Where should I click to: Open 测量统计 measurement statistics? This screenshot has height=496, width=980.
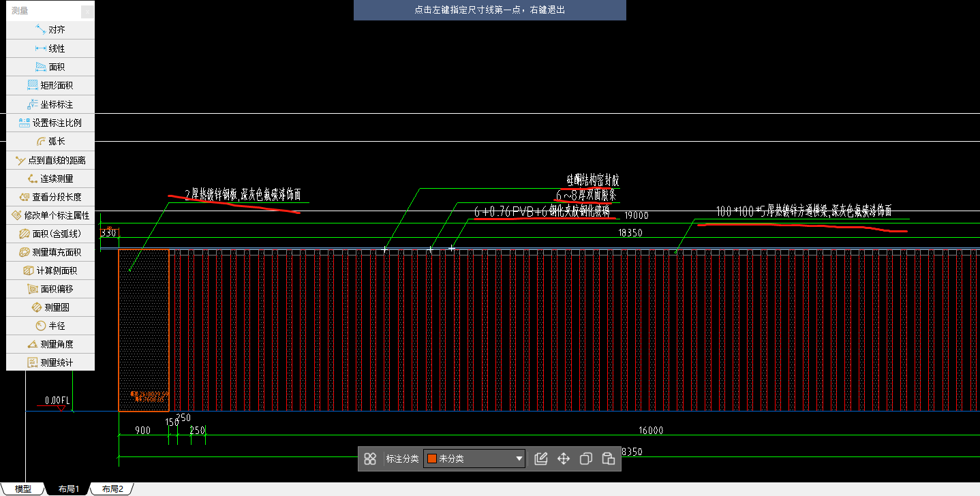click(x=50, y=362)
